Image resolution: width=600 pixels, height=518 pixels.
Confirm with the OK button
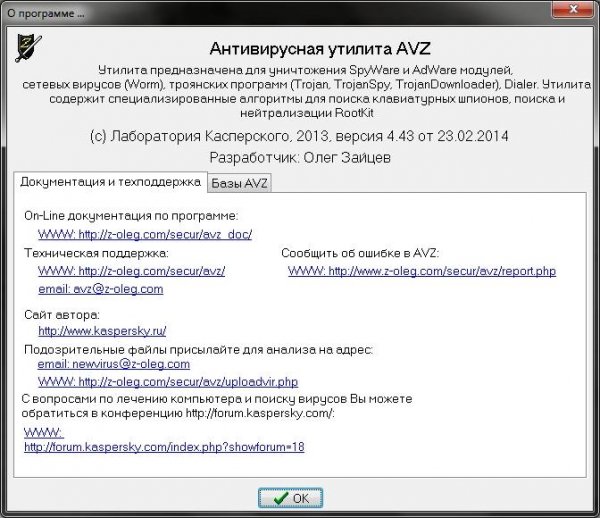coord(290,498)
